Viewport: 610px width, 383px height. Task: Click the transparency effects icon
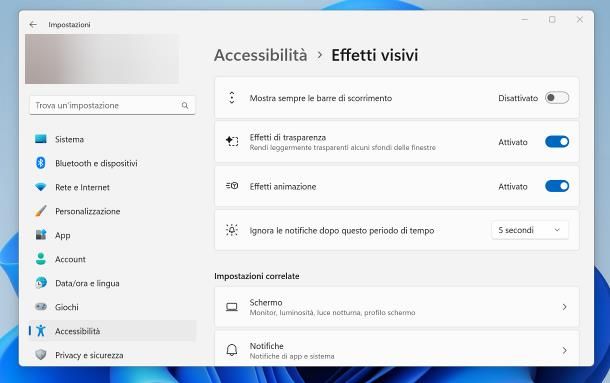click(x=232, y=141)
